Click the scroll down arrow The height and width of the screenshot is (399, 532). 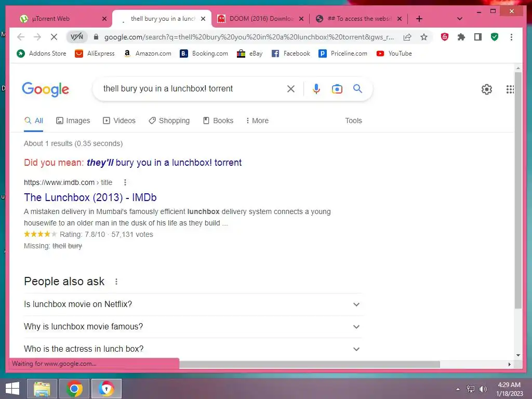(518, 355)
